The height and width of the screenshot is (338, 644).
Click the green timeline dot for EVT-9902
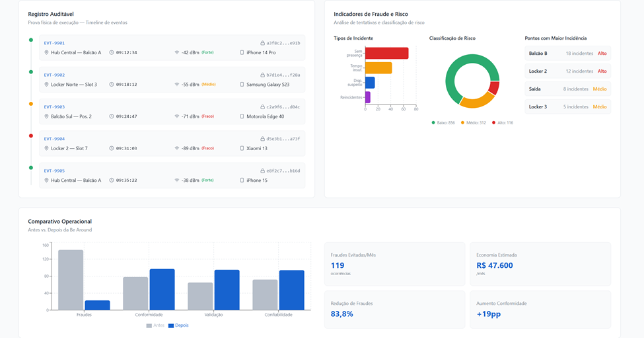(31, 72)
